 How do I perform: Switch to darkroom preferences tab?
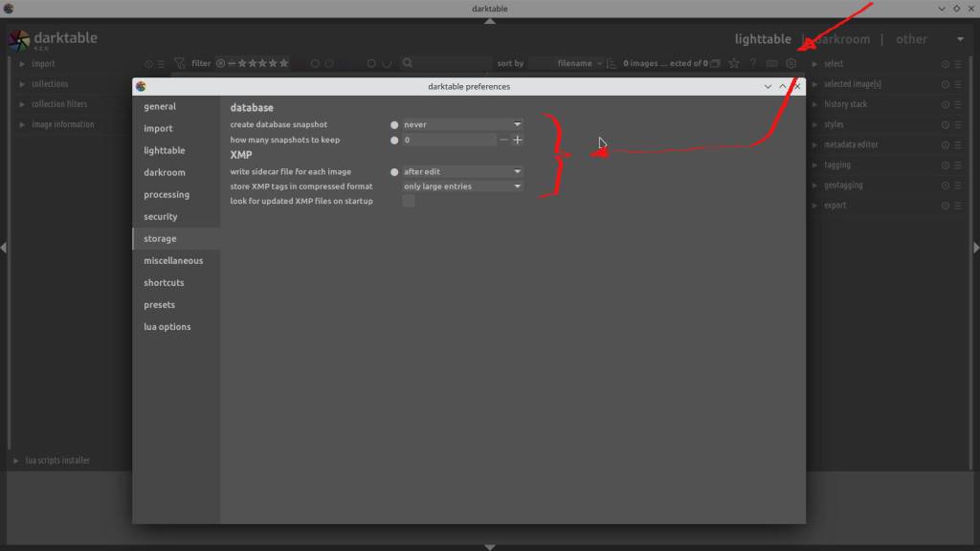point(176,172)
